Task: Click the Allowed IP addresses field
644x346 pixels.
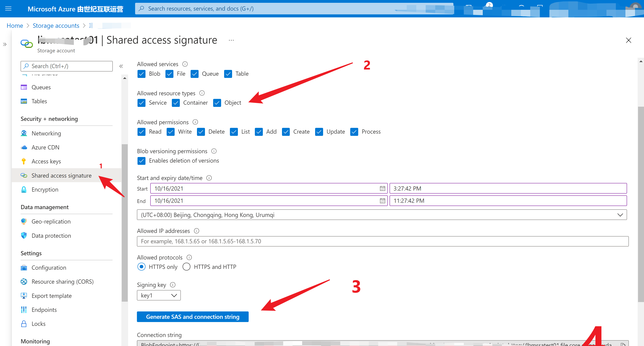Action: pos(383,241)
